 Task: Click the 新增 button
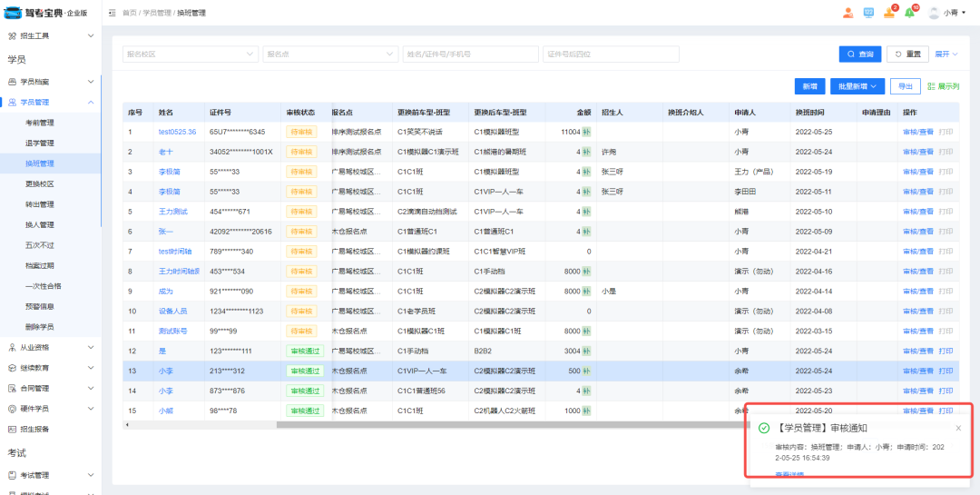(x=810, y=87)
